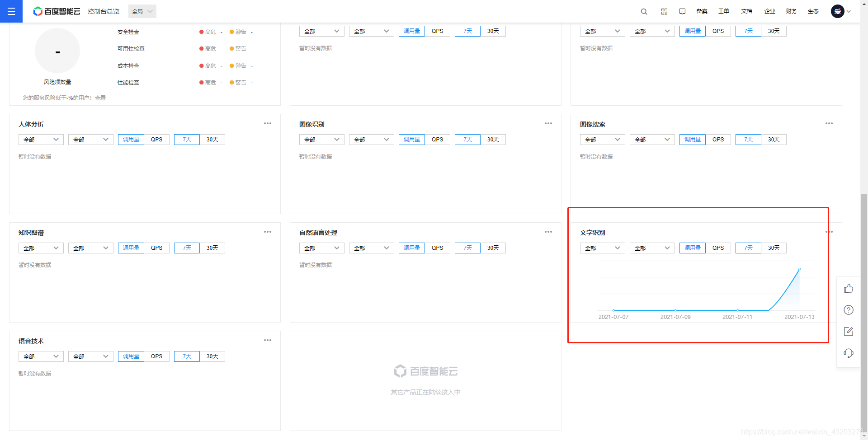Open 生态 in top navigation
Image resolution: width=868 pixels, height=440 pixels.
click(813, 11)
